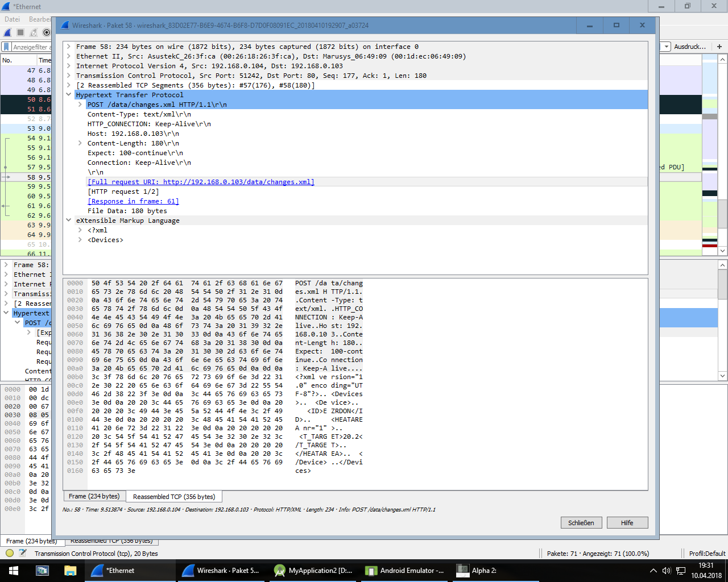Expand the Frame 58 tree row
This screenshot has height=582, width=728.
69,47
